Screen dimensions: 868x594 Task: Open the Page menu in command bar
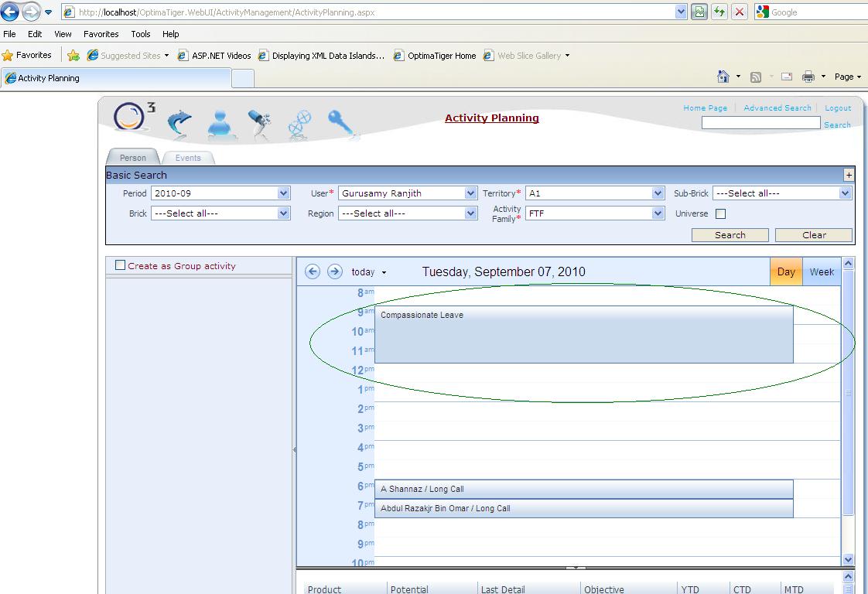(x=848, y=77)
